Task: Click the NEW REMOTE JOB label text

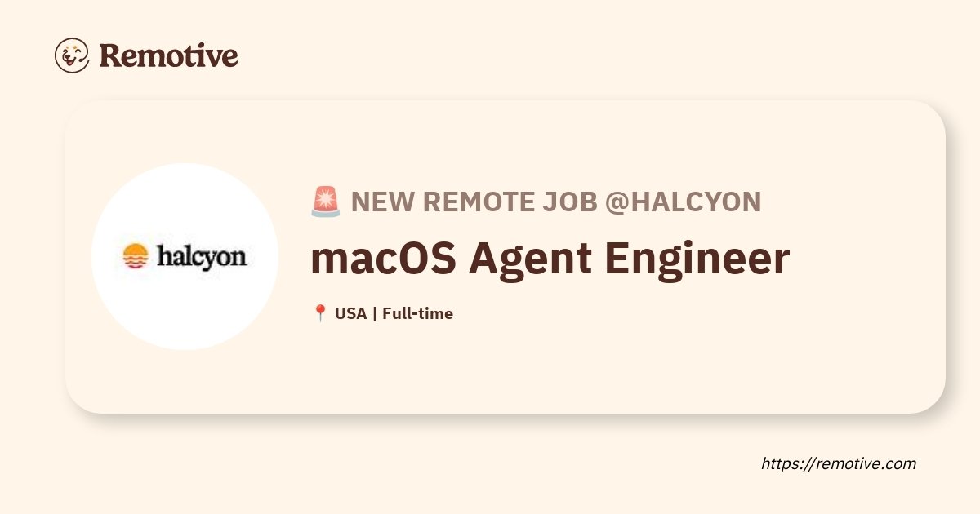Action: (474, 202)
